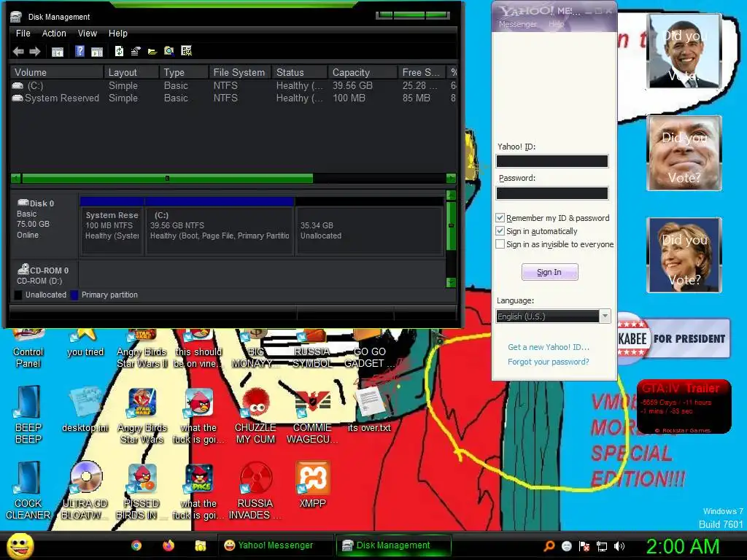Click the smiley Start button
The height and width of the screenshot is (560, 747).
point(20,545)
